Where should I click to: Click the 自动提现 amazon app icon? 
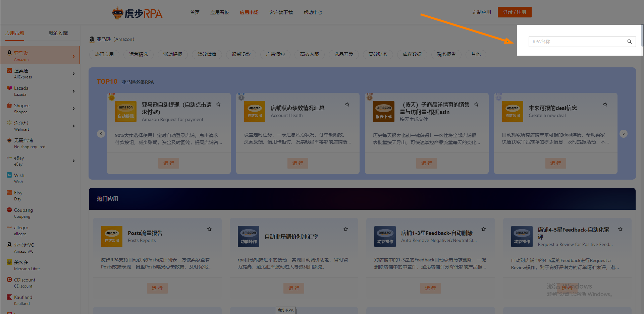pyautogui.click(x=126, y=112)
